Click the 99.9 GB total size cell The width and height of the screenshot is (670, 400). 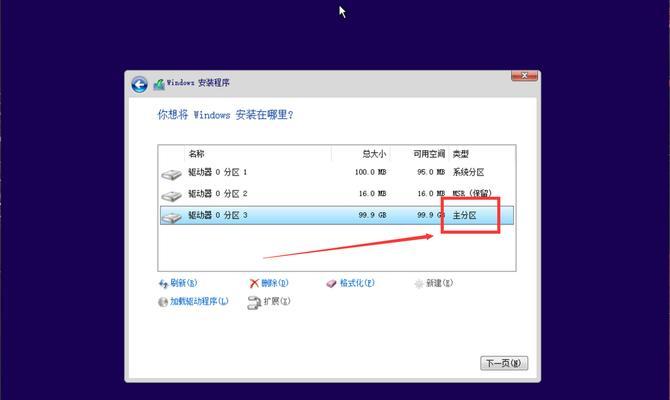372,215
